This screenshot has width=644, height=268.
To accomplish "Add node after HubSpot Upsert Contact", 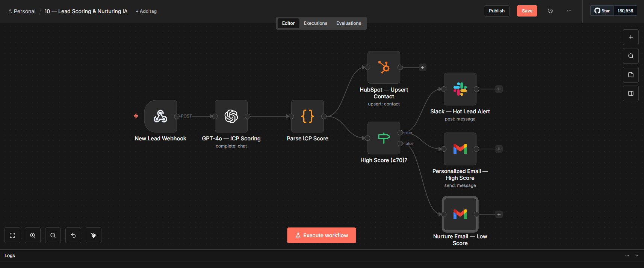I will pyautogui.click(x=423, y=67).
